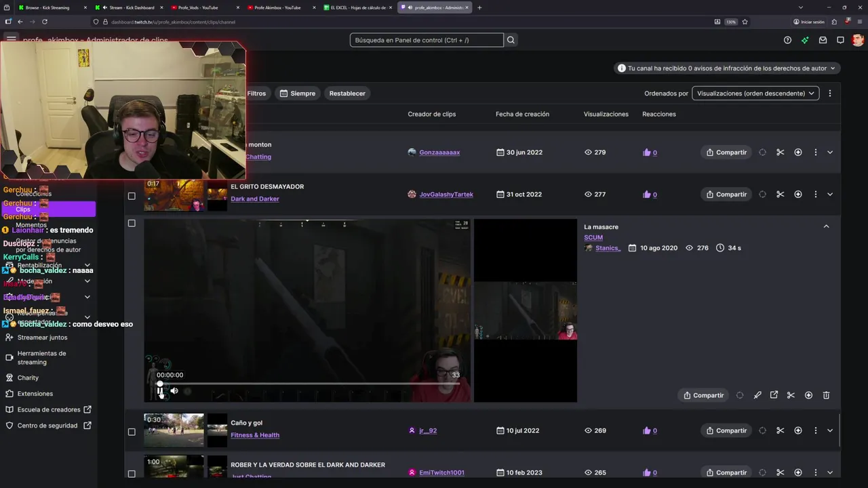The image size is (868, 488).
Task: Open Extensiones in the sidebar
Action: (35, 394)
